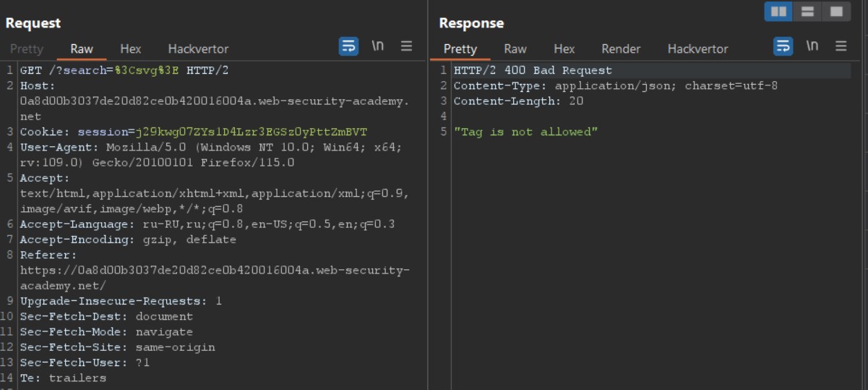868x390 pixels.
Task: Show non-printable characters in Response panel
Action: (x=812, y=46)
